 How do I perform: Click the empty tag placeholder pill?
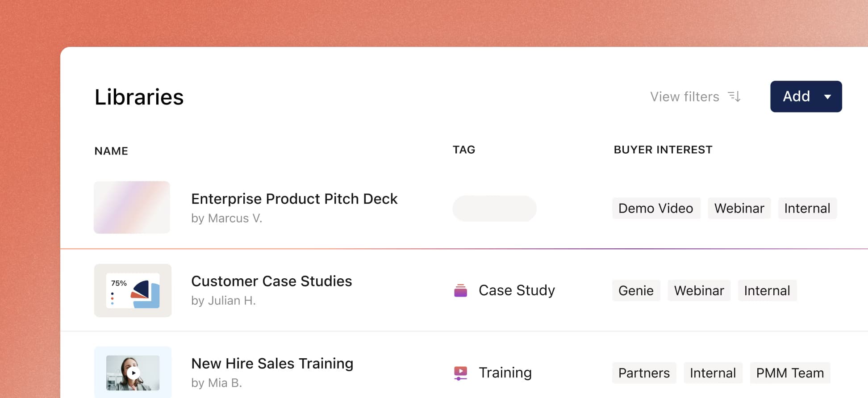click(494, 208)
